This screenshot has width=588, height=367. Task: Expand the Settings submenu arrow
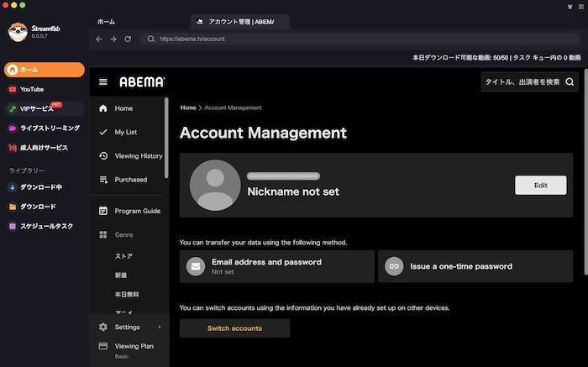pyautogui.click(x=160, y=327)
